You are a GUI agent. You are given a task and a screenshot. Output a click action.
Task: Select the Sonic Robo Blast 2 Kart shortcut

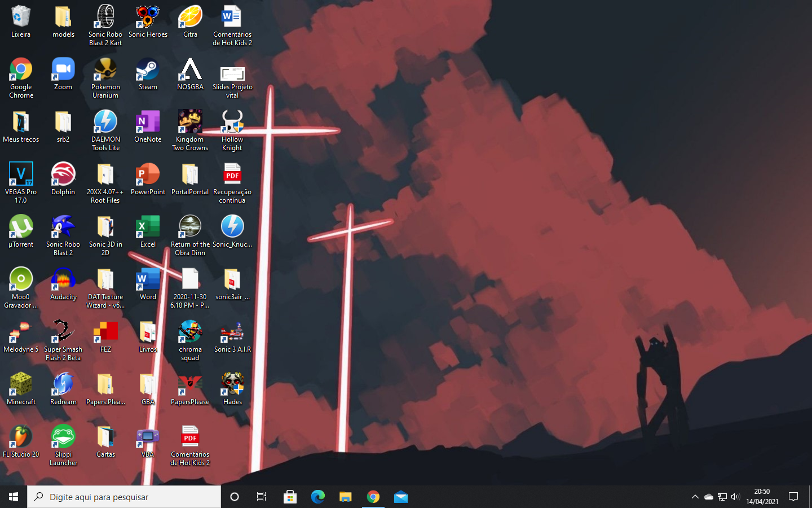pyautogui.click(x=105, y=25)
